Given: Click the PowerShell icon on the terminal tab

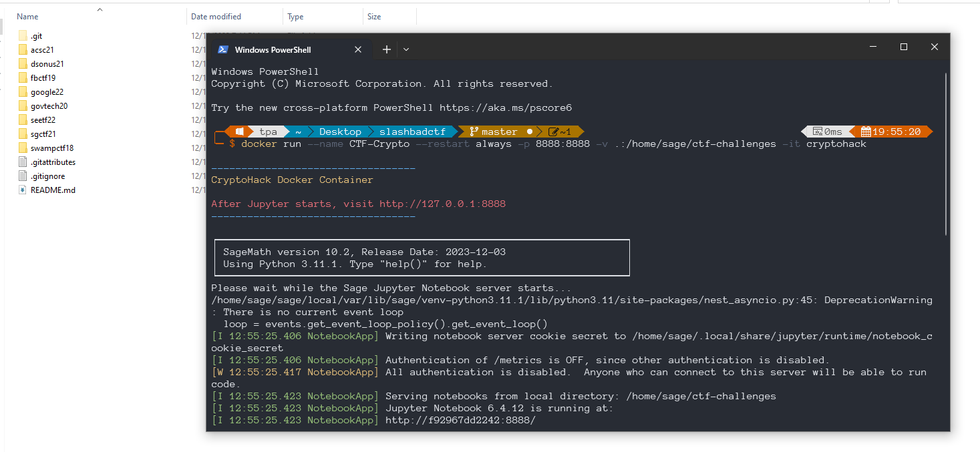Looking at the screenshot, I should pyautogui.click(x=223, y=49).
